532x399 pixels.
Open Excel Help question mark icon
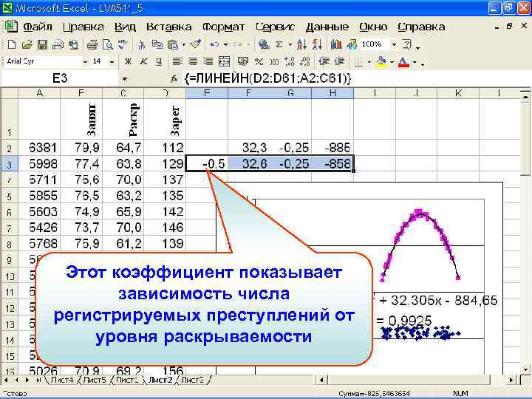tap(406, 44)
